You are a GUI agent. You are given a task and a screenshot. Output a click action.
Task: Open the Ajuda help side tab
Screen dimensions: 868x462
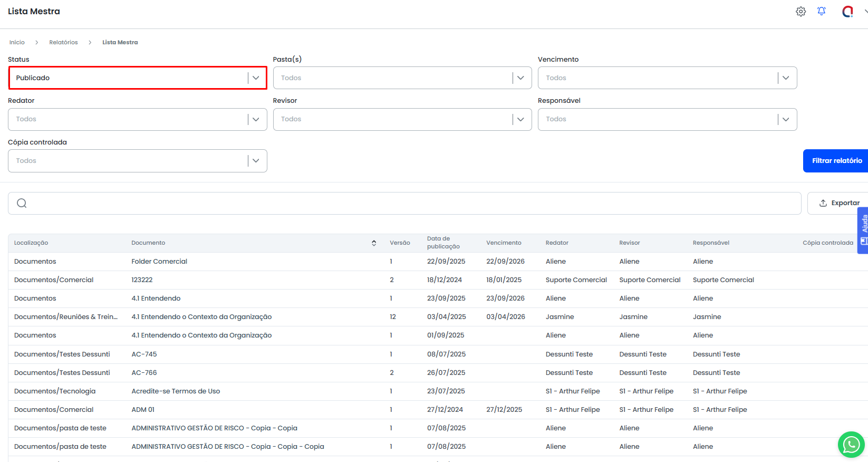[x=863, y=230]
